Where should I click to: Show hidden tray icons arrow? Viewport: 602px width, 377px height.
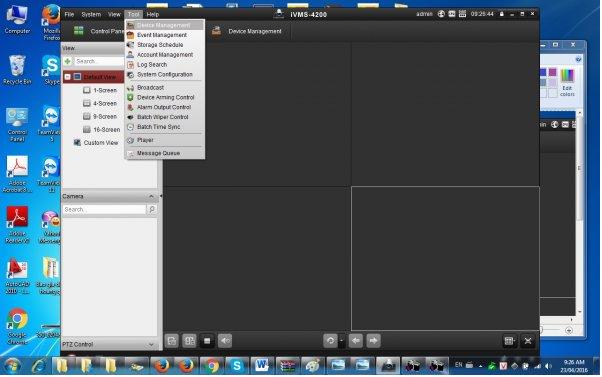[x=480, y=366]
